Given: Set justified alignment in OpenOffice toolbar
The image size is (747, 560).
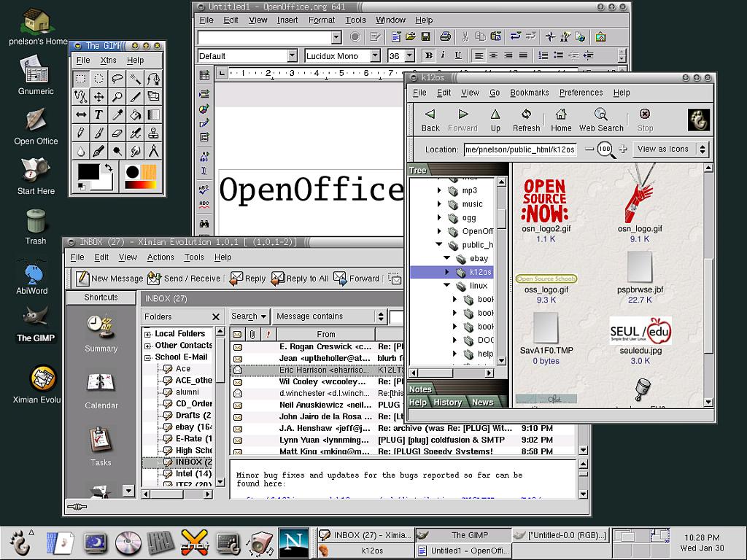Looking at the screenshot, I should coord(523,55).
